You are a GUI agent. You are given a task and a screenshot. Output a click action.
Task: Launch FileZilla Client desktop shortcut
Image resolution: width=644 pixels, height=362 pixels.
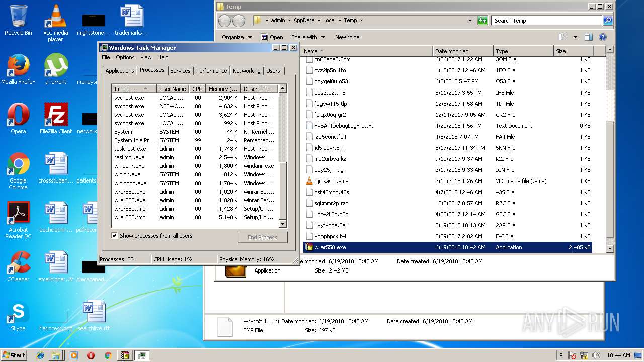(56, 119)
